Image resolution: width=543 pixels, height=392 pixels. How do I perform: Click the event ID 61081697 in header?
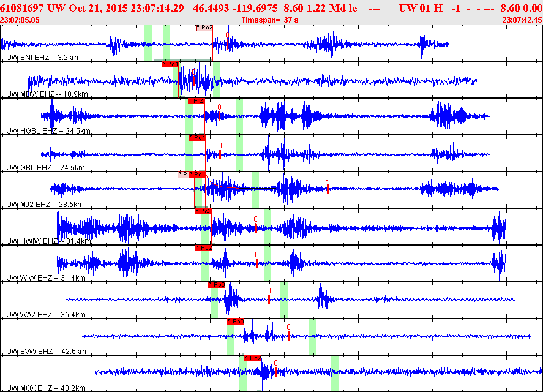[x=22, y=8]
